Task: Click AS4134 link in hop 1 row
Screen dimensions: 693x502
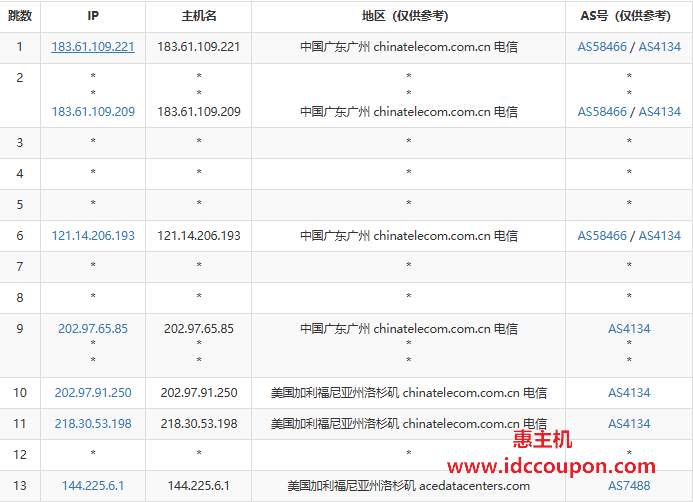Action: coord(659,47)
